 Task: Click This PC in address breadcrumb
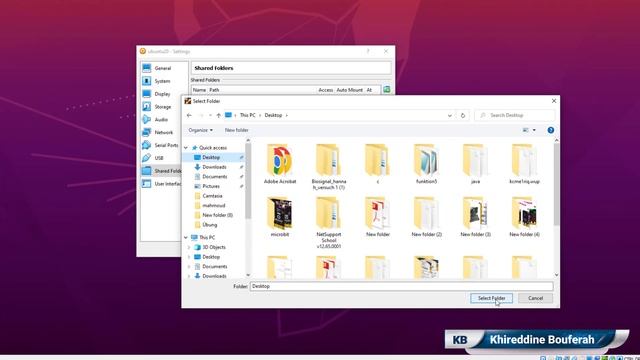(x=247, y=116)
